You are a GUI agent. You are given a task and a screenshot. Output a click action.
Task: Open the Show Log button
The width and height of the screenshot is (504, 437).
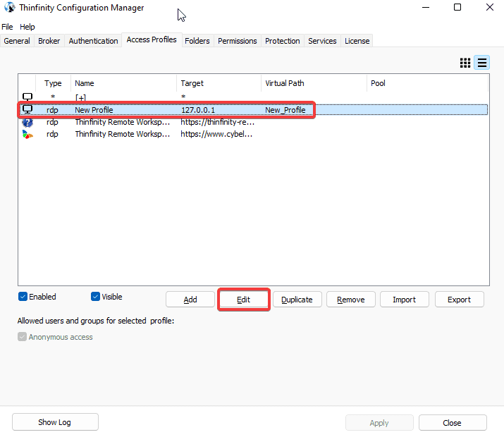55,422
